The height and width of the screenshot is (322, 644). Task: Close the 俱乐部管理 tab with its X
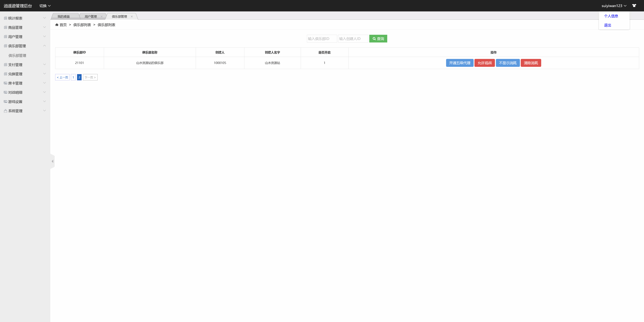[132, 16]
